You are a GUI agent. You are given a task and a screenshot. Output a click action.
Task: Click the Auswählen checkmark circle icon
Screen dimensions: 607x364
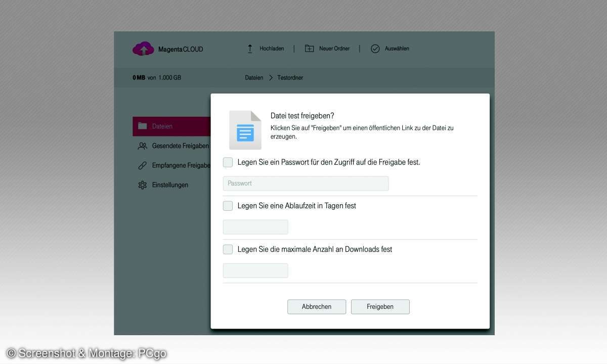click(x=375, y=49)
